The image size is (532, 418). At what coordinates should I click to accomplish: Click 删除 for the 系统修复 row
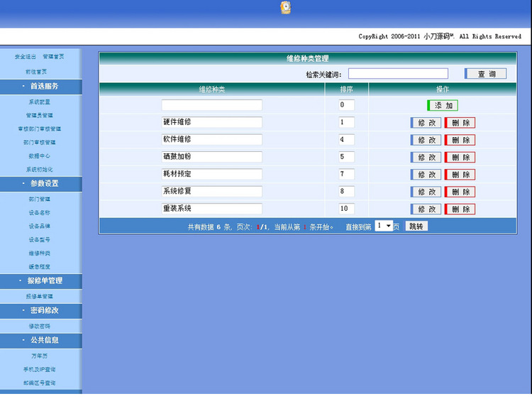pyautogui.click(x=460, y=192)
